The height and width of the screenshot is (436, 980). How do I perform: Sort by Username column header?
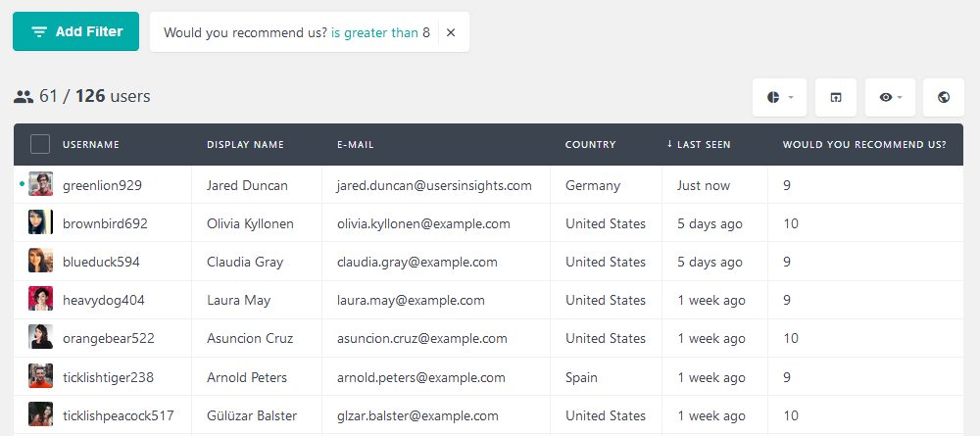[90, 144]
